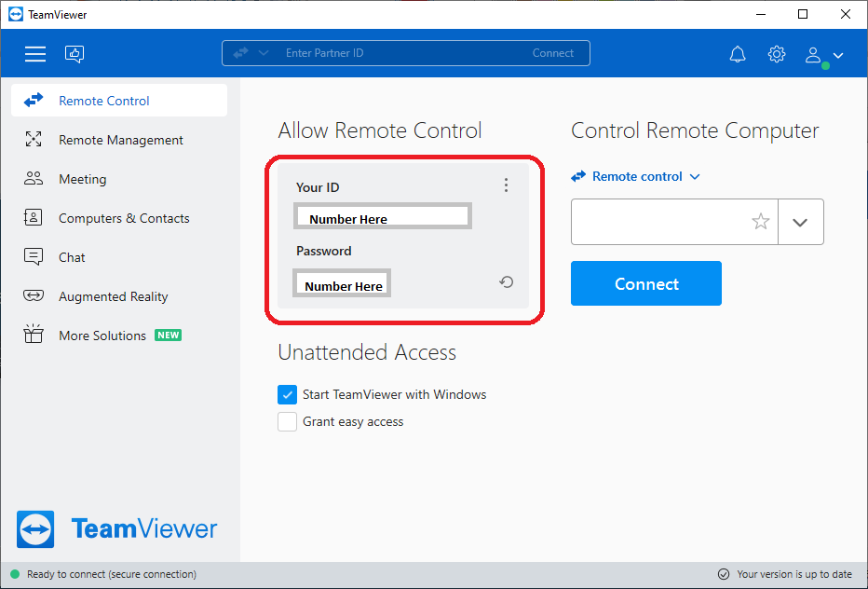Open the hamburger menu in the header
This screenshot has height=589, width=868.
34,54
